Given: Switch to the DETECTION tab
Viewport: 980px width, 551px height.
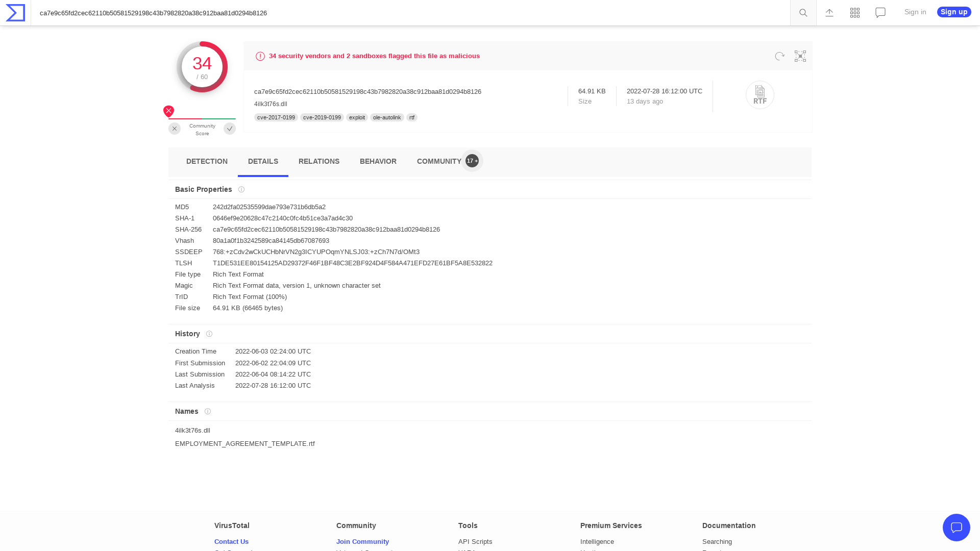Looking at the screenshot, I should (207, 161).
